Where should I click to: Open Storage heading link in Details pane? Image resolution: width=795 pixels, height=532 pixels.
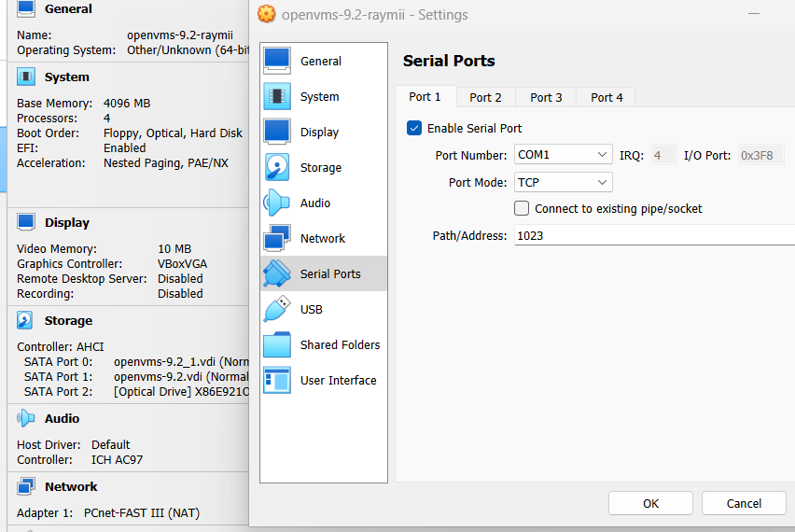click(68, 320)
